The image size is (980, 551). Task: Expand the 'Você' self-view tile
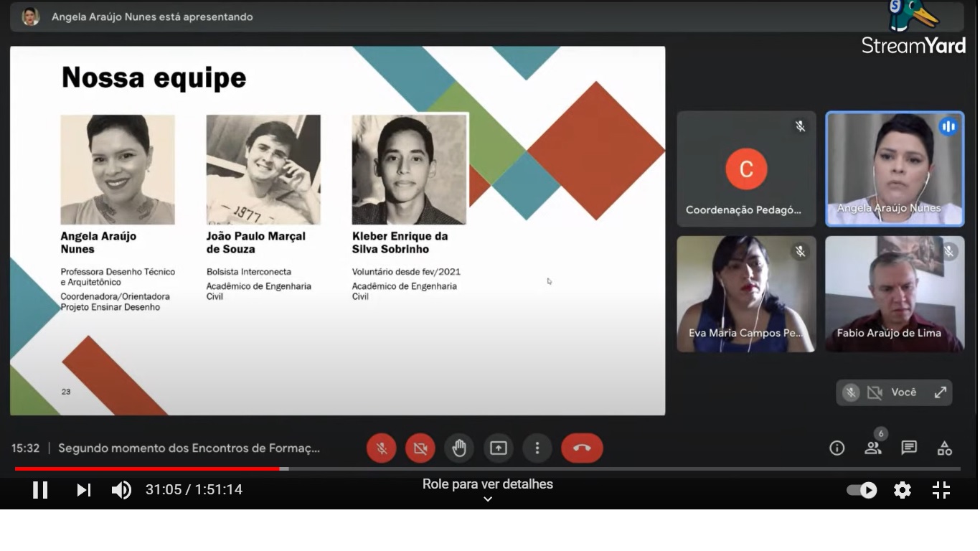(940, 392)
